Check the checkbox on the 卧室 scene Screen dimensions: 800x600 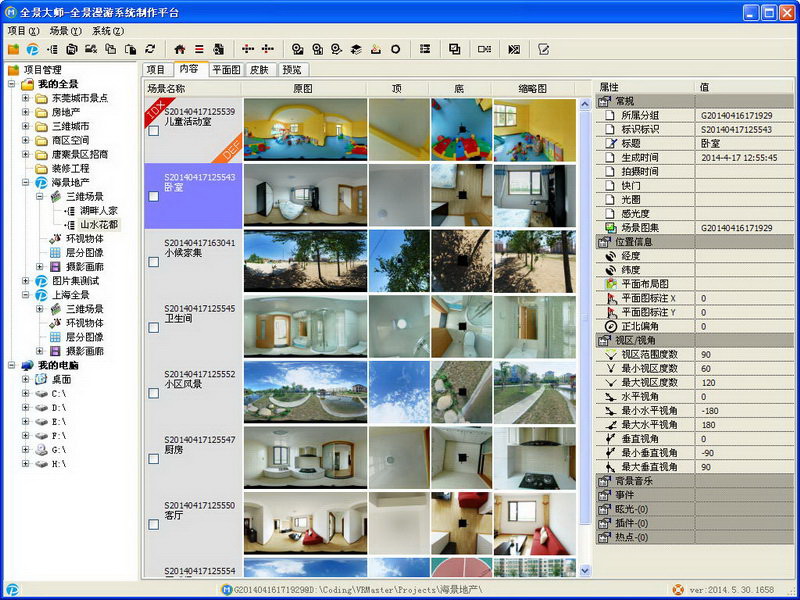click(154, 197)
